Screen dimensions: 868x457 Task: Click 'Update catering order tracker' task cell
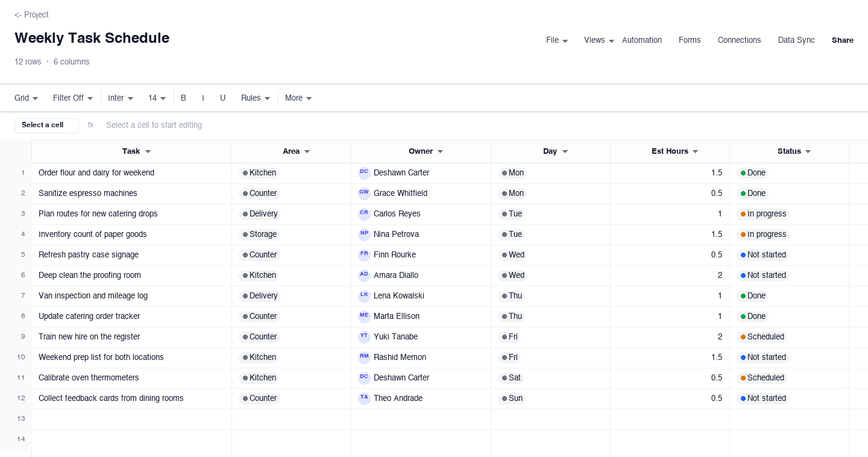131,316
